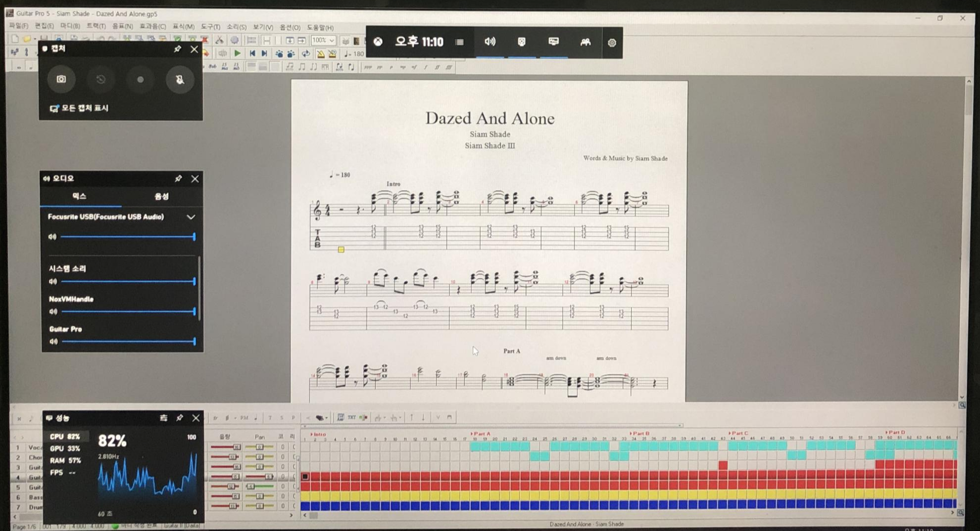Start recording with the record dot button
Viewport: 980px width, 531px height.
pyautogui.click(x=140, y=79)
